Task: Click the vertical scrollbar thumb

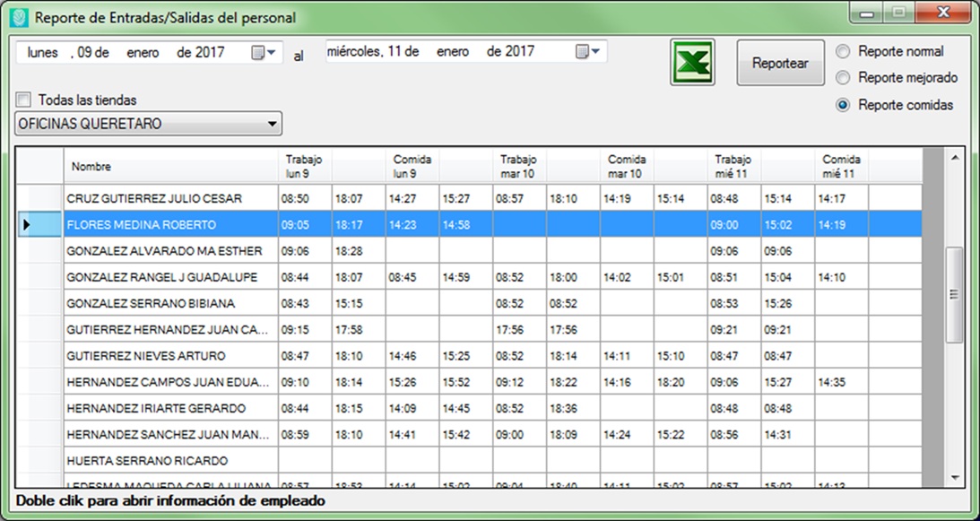Action: click(953, 294)
